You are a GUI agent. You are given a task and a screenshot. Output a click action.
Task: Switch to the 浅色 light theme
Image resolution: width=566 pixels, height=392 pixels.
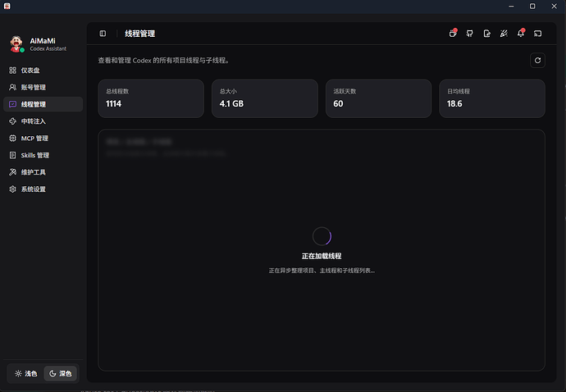(x=26, y=374)
